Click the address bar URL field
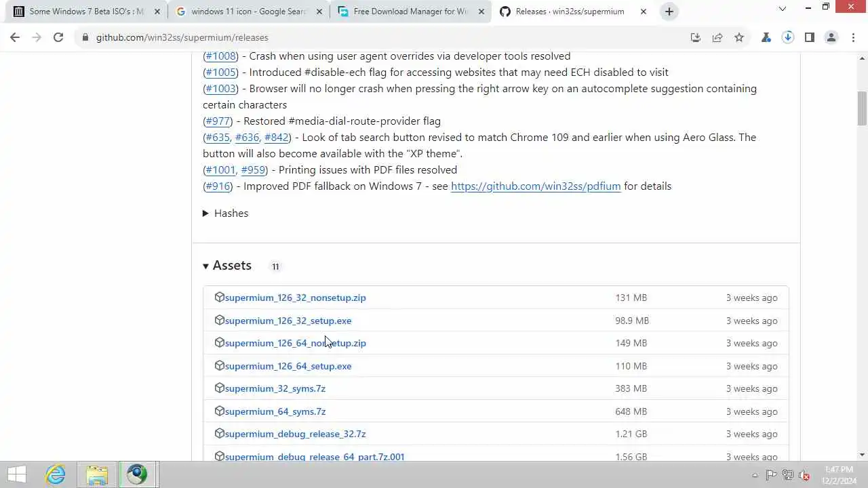The width and height of the screenshot is (868, 488). click(380, 38)
